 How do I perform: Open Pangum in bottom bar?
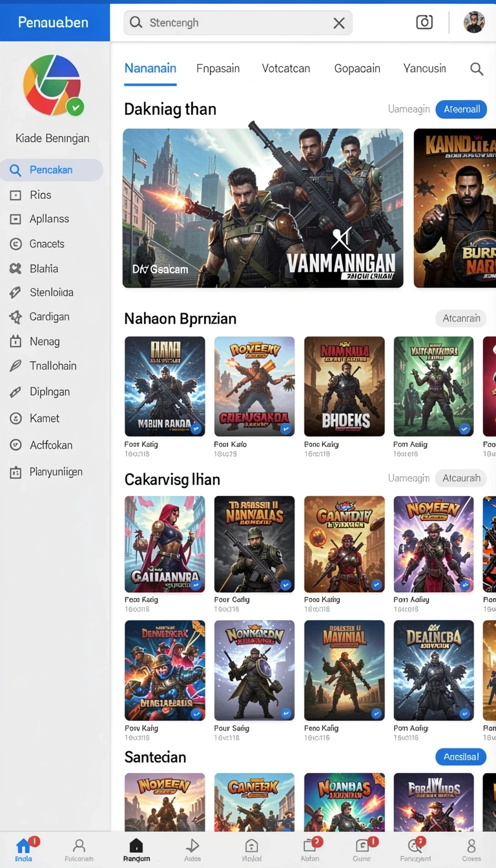pos(136,850)
